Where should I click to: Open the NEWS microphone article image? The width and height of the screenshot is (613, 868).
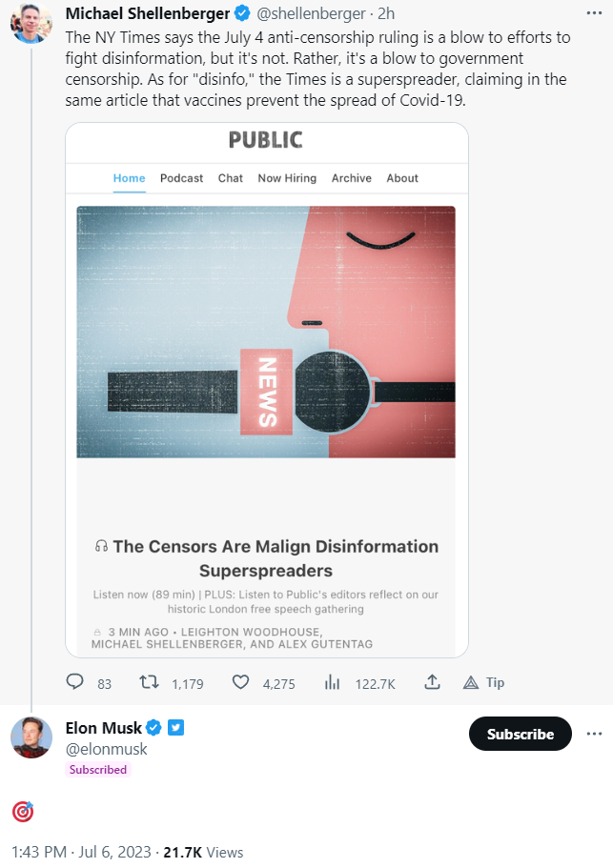point(266,332)
